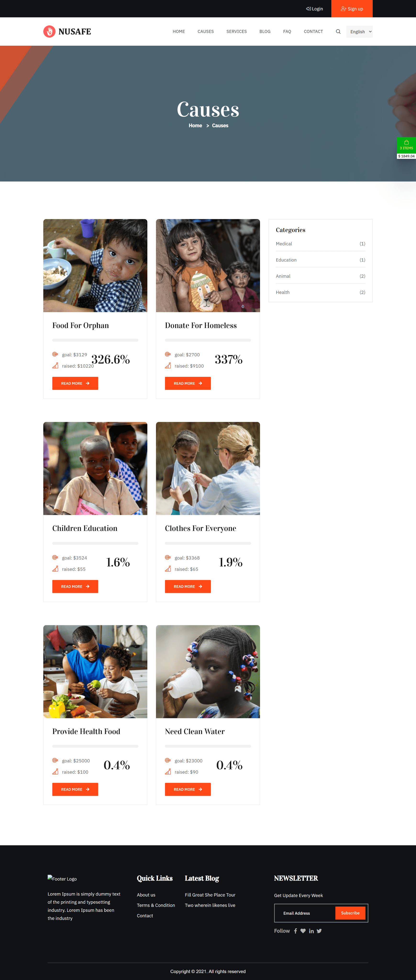Open the English language dropdown
The width and height of the screenshot is (416, 980).
359,32
